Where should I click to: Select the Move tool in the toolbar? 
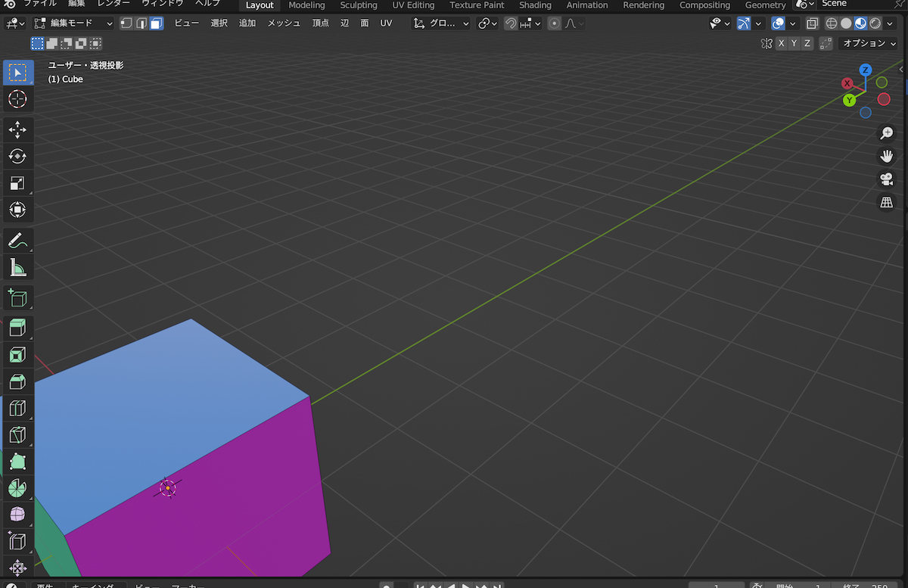click(x=17, y=130)
